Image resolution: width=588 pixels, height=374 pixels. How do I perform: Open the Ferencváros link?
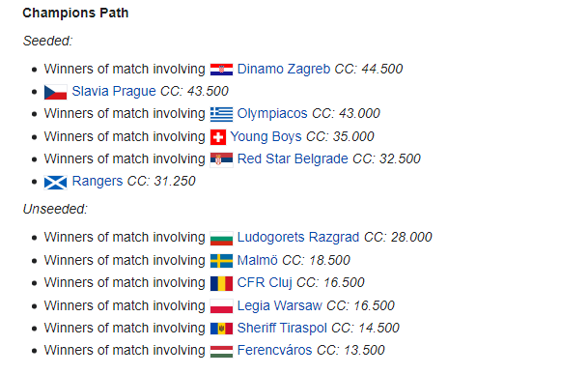click(274, 351)
